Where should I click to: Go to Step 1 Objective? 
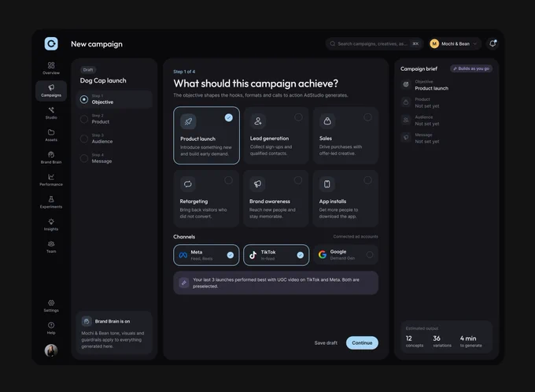click(x=114, y=99)
